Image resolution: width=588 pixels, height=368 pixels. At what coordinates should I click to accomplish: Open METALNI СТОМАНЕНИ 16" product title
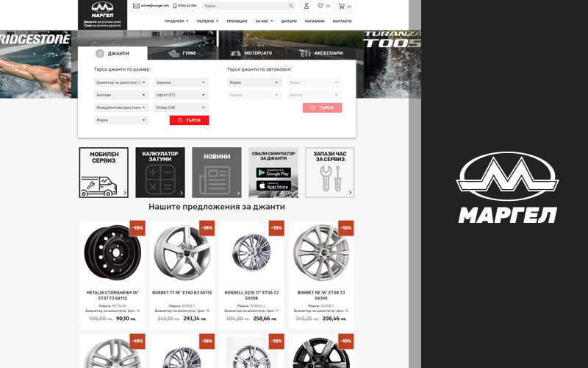(x=112, y=295)
